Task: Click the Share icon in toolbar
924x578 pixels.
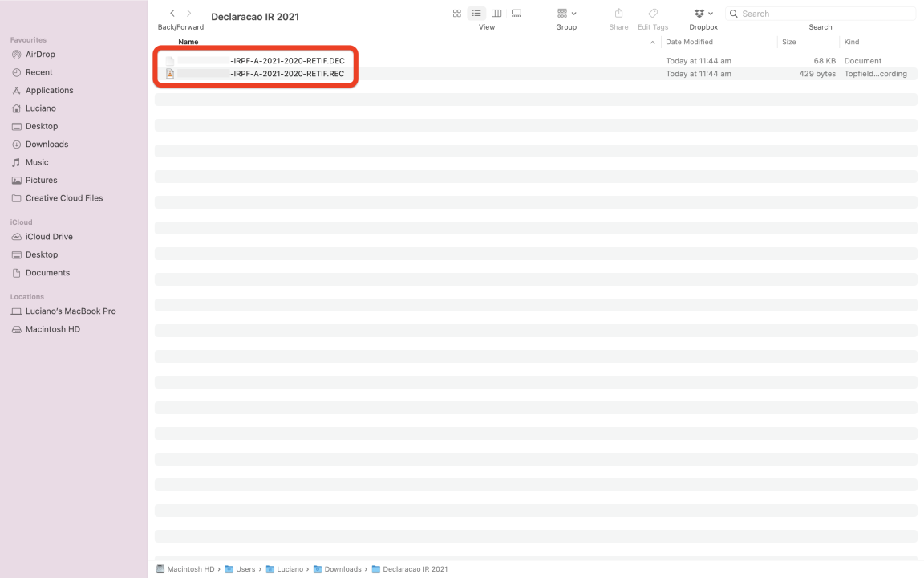Action: coord(618,14)
